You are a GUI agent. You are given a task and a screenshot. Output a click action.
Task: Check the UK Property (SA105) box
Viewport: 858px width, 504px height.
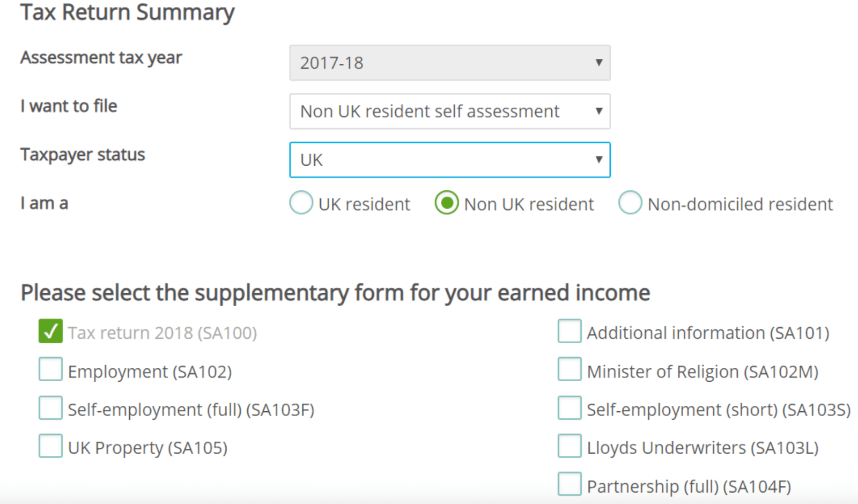click(x=50, y=446)
